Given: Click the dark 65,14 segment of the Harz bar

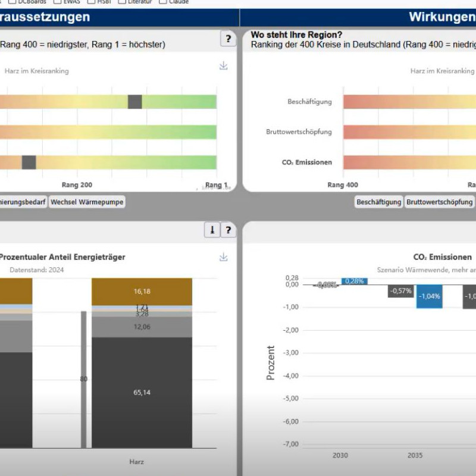Looking at the screenshot, I should [x=142, y=392].
